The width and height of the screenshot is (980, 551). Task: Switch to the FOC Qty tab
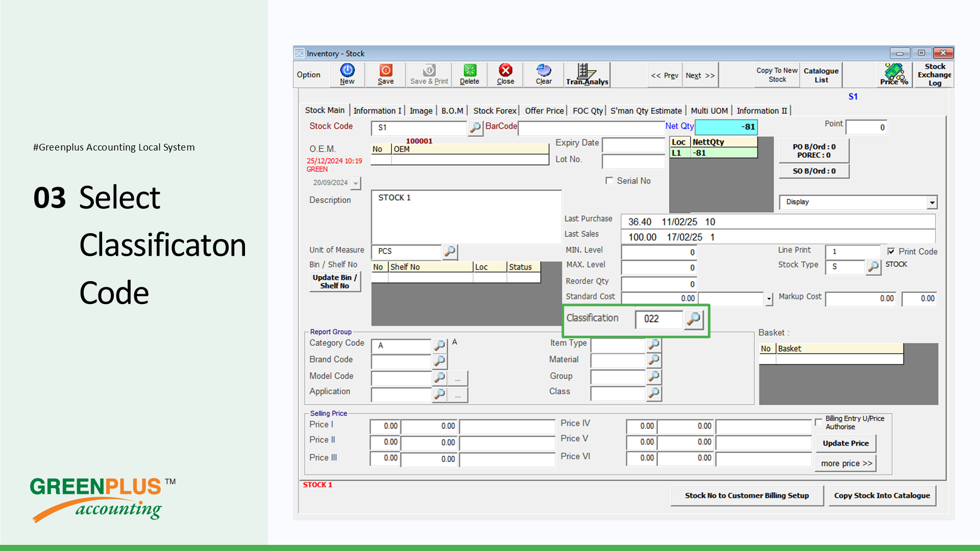pos(587,111)
